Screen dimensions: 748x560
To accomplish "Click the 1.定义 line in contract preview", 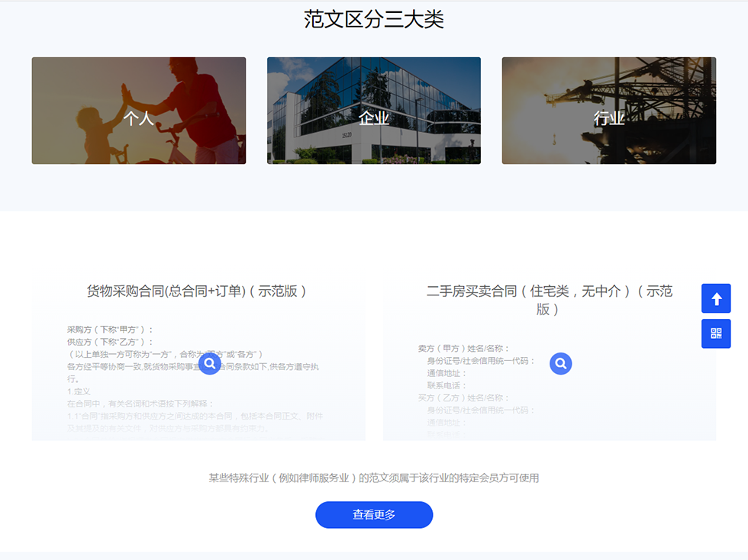I will [x=79, y=391].
